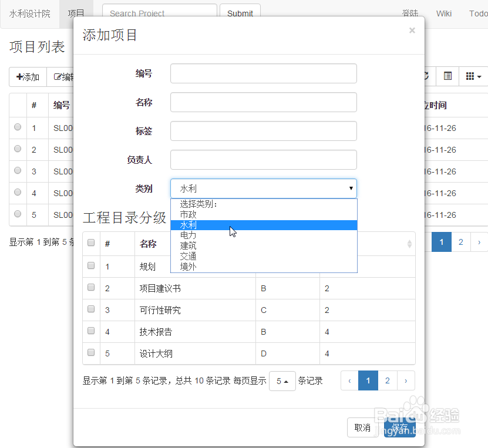Check the checkbox for row 规划
Image resolution: width=488 pixels, height=448 pixels.
[x=91, y=265]
